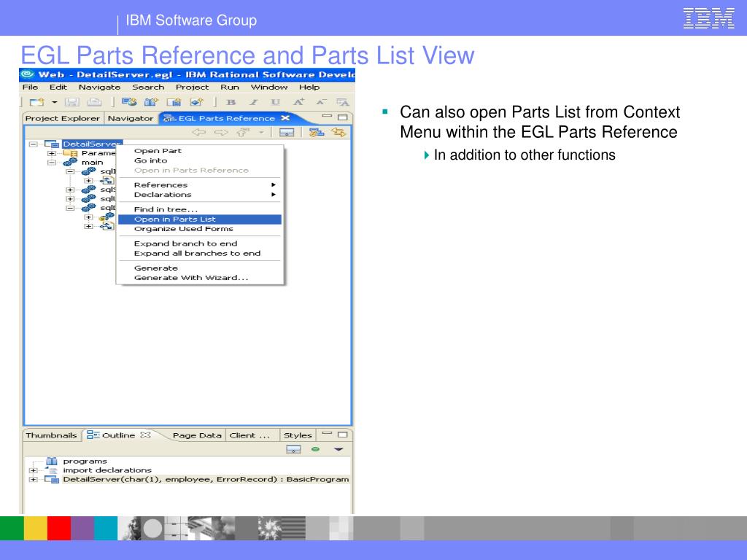This screenshot has width=747, height=560.
Task: Open the Help menu
Action: tap(309, 87)
